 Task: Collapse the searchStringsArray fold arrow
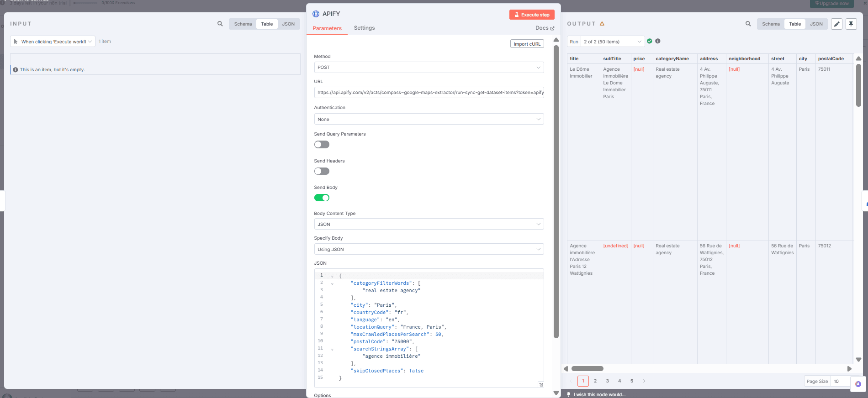coord(332,349)
